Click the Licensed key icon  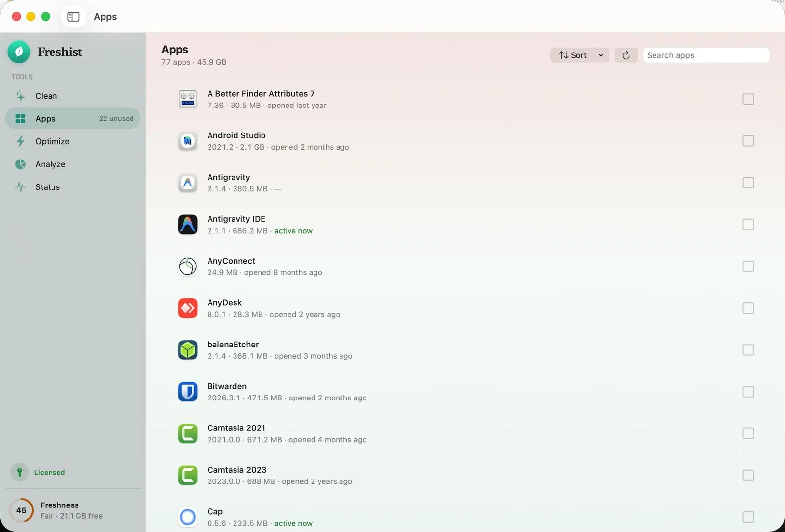tap(19, 472)
